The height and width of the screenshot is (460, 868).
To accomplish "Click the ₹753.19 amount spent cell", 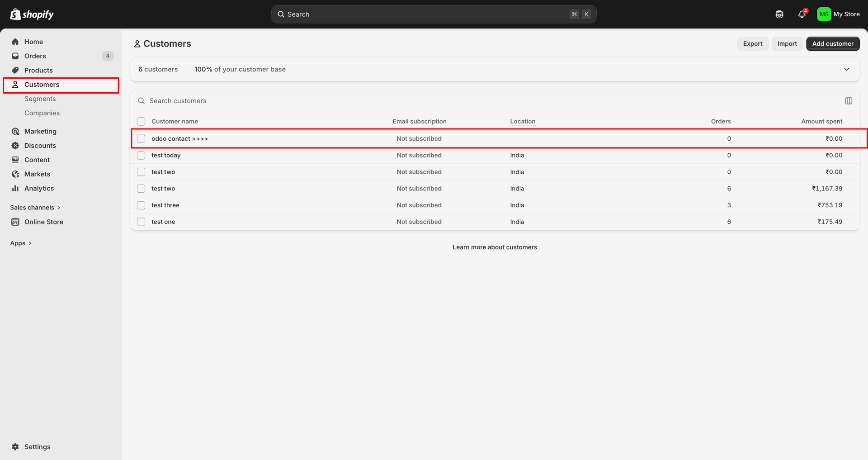I will click(x=830, y=205).
